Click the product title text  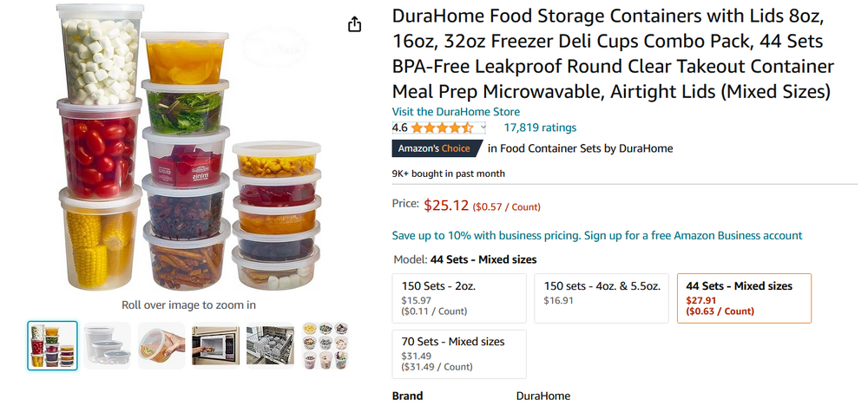tap(613, 54)
